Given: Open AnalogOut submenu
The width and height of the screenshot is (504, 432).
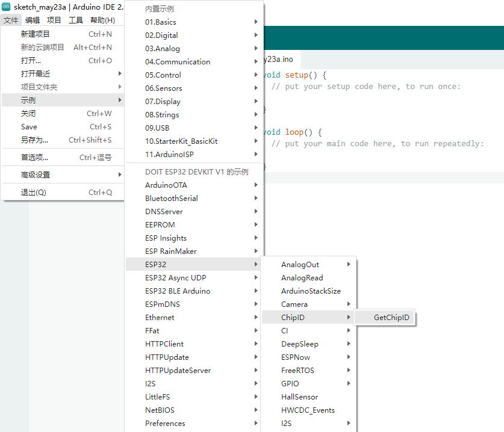Looking at the screenshot, I should [308, 264].
